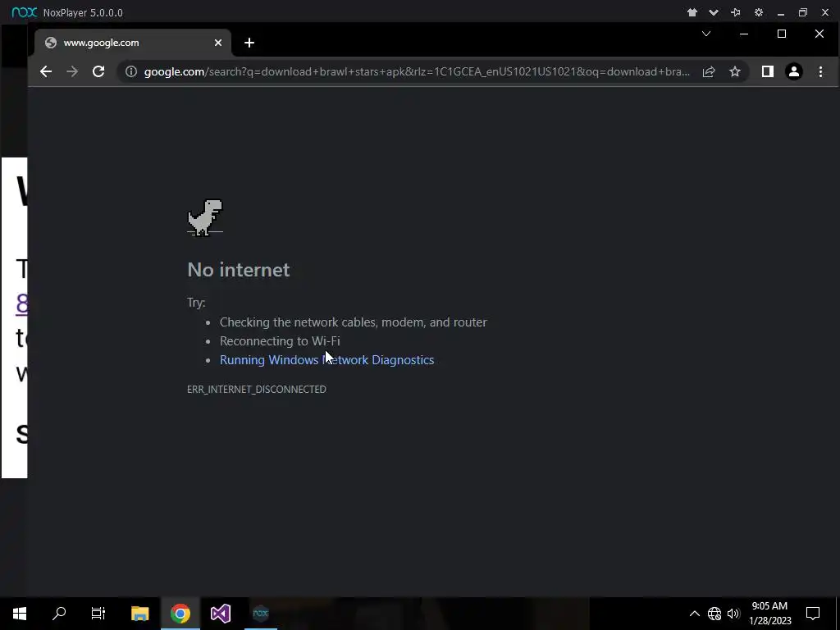
Task: Click the offline dinosaur image
Action: tap(204, 217)
